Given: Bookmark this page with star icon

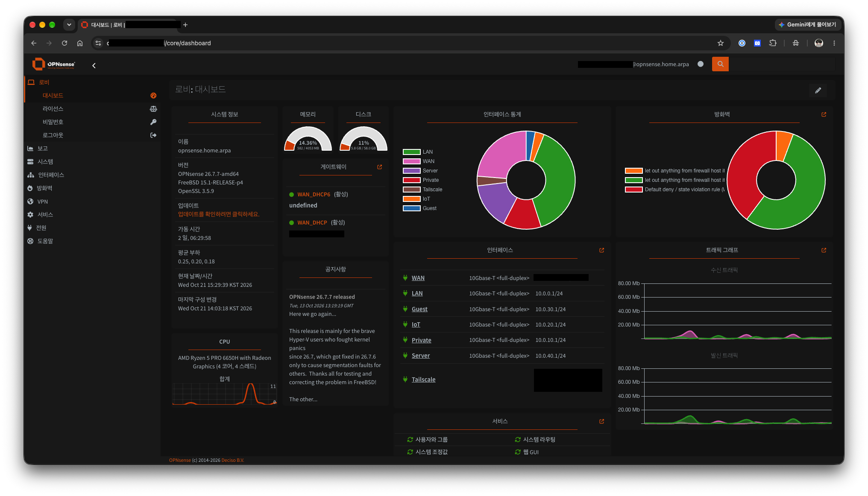Looking at the screenshot, I should 721,43.
